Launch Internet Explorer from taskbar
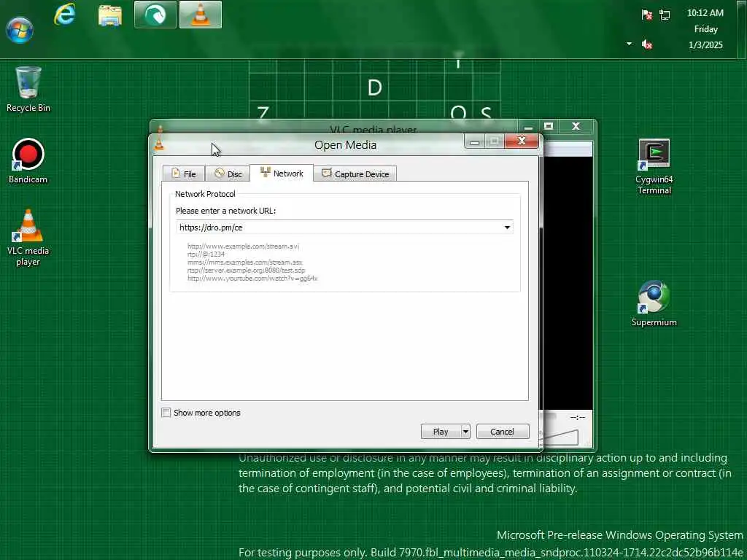 click(x=65, y=15)
